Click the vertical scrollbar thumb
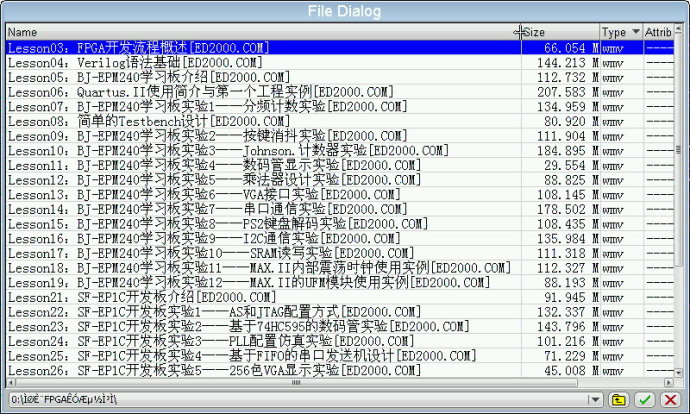 pyautogui.click(x=679, y=150)
